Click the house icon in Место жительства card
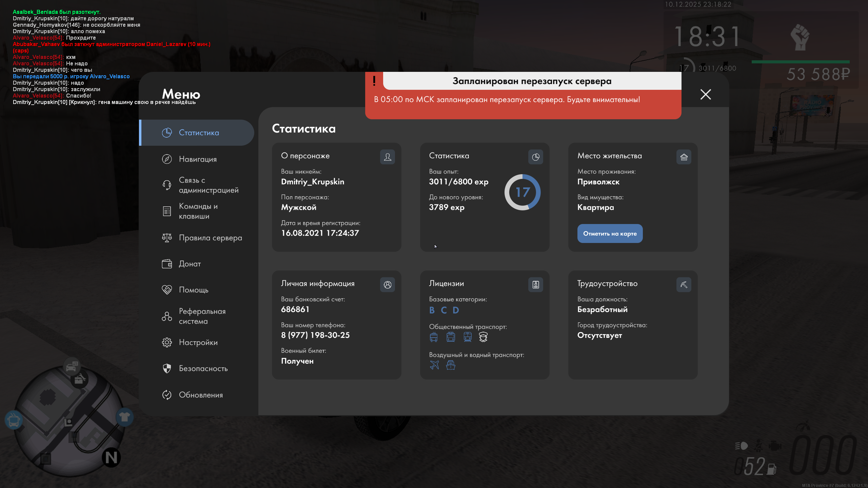Image resolution: width=868 pixels, height=488 pixels. pos(684,157)
